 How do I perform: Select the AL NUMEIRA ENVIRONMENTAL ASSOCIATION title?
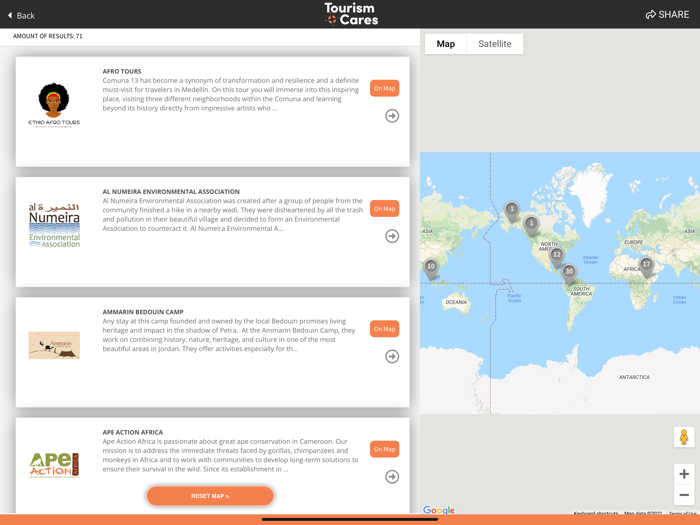click(171, 192)
